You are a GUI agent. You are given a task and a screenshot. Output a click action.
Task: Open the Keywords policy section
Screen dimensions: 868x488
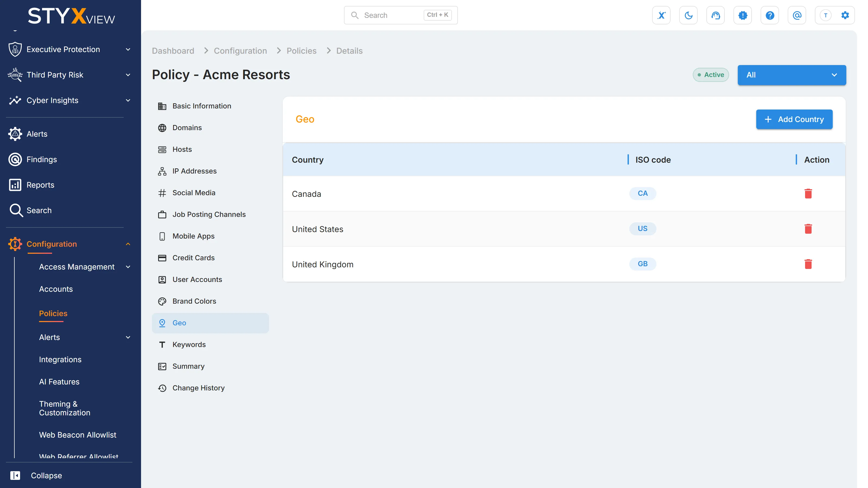pyautogui.click(x=210, y=345)
